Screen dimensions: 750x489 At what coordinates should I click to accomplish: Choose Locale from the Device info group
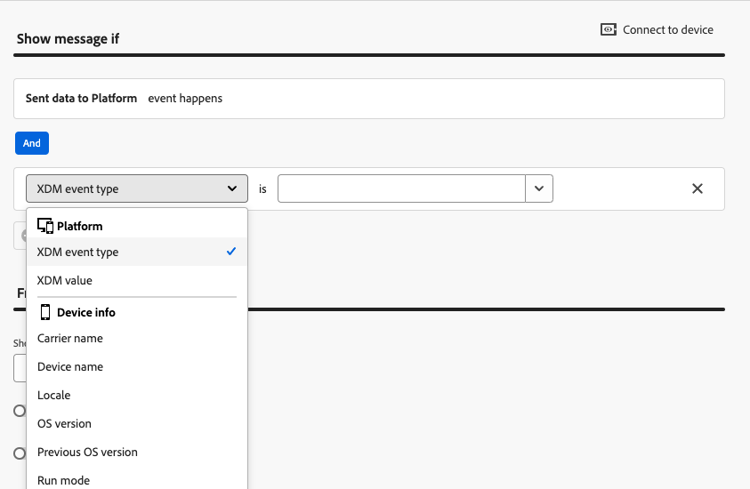(x=137, y=395)
